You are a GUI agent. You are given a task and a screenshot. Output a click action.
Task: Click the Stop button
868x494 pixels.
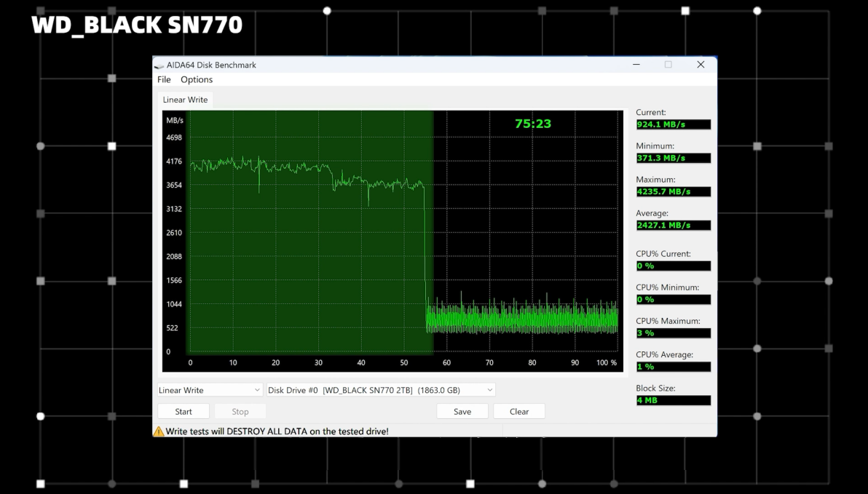pyautogui.click(x=240, y=411)
